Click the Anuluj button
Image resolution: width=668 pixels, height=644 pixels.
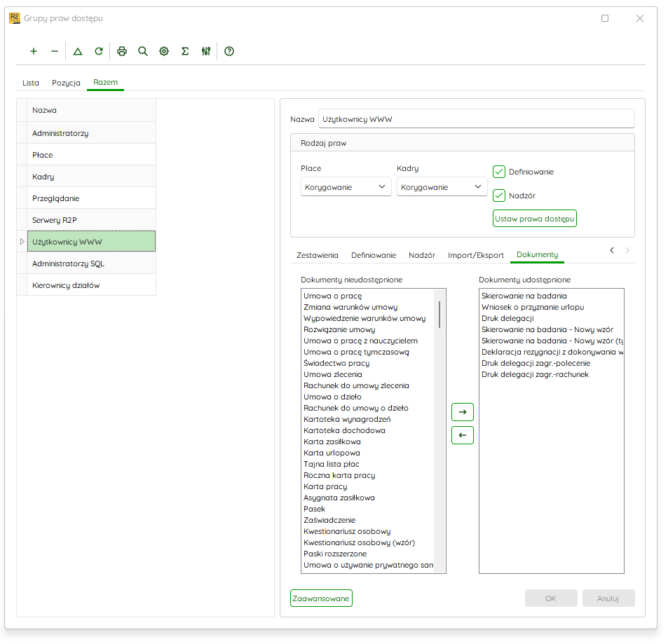(609, 598)
